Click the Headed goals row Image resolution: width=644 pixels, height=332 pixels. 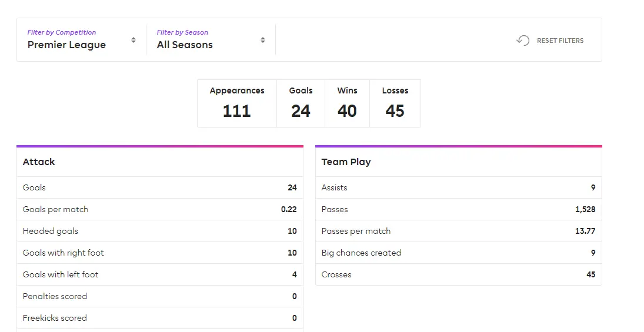pyautogui.click(x=159, y=231)
